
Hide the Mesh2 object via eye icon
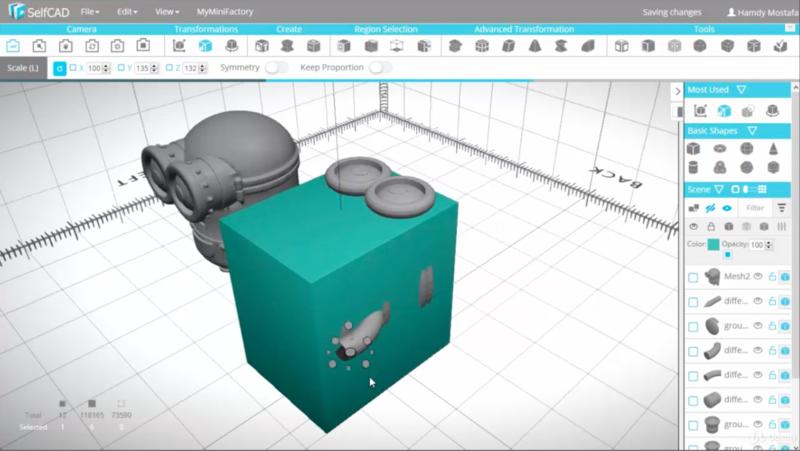point(758,276)
